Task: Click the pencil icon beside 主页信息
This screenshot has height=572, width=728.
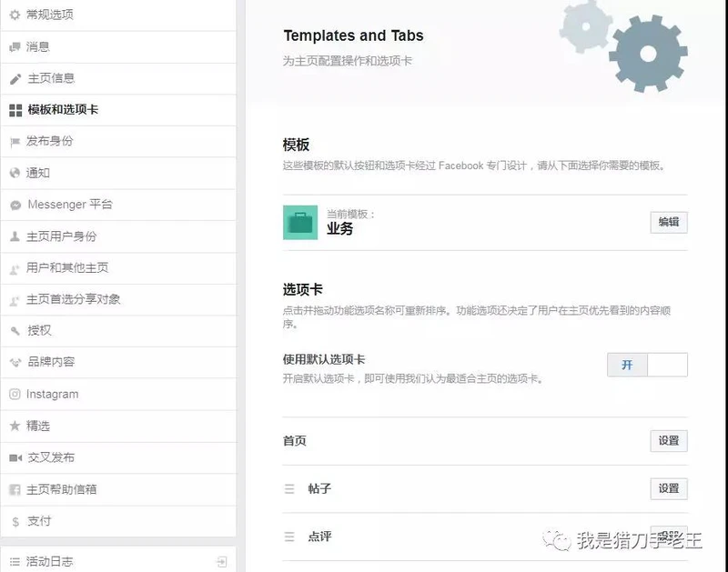Action: [15, 78]
